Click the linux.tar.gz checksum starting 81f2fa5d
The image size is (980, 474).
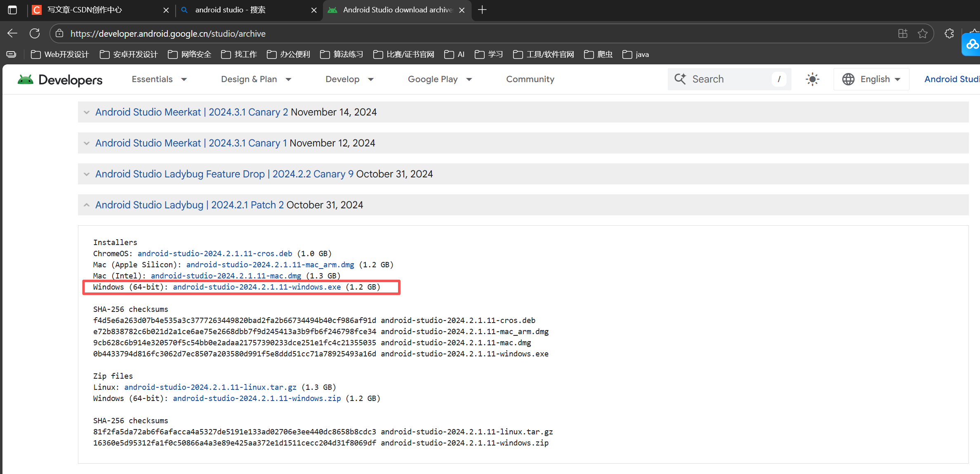click(235, 432)
